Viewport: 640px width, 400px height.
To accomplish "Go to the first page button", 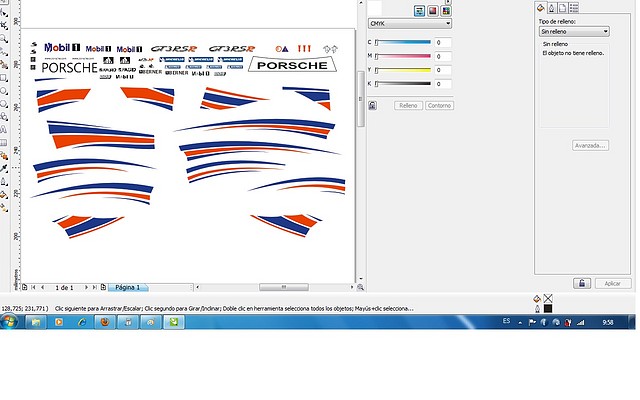I will pos(33,287).
